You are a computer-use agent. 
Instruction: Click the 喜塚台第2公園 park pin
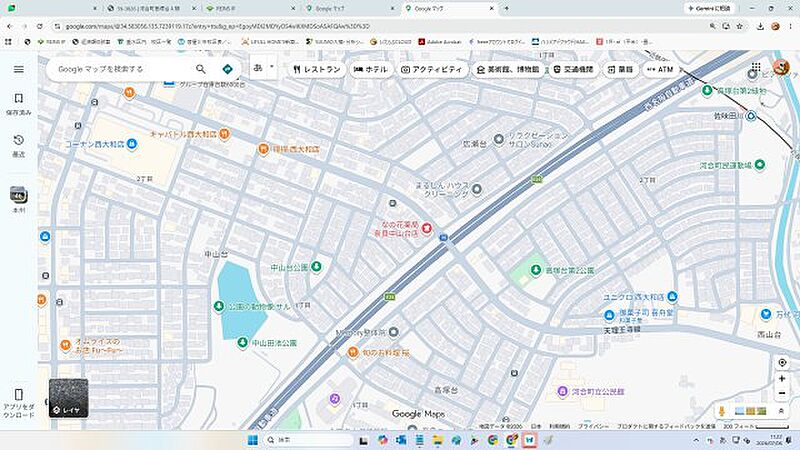pos(536,269)
